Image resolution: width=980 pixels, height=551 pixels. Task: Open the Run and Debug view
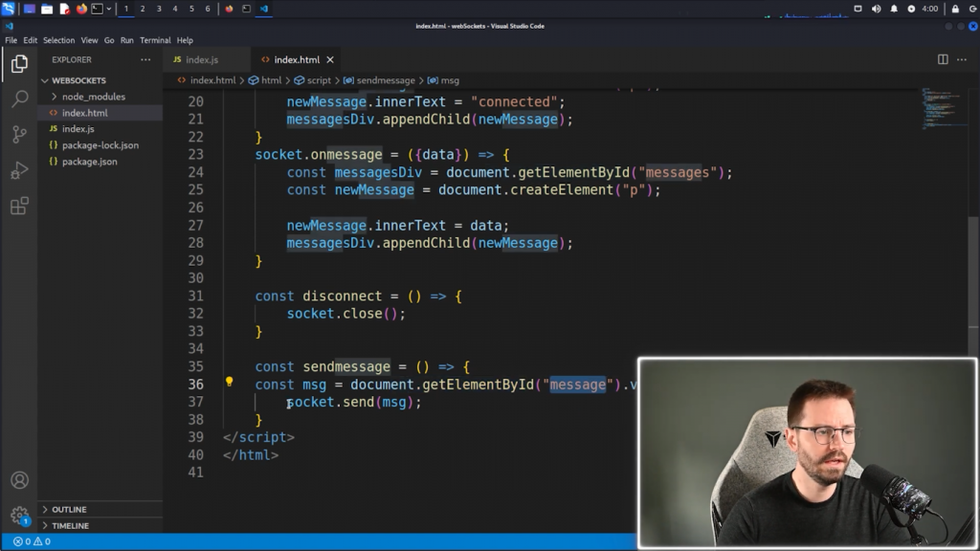pos(19,170)
